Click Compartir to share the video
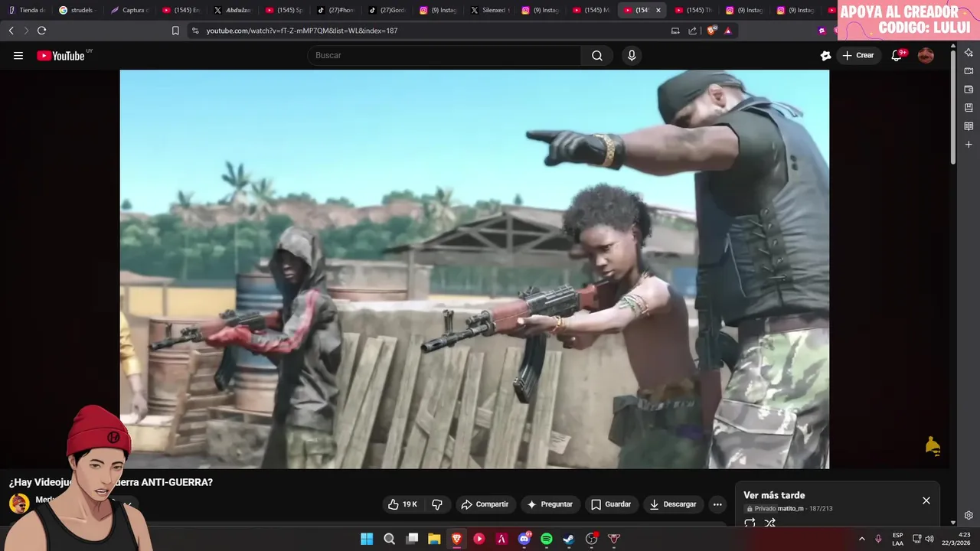The width and height of the screenshot is (980, 551). point(485,504)
